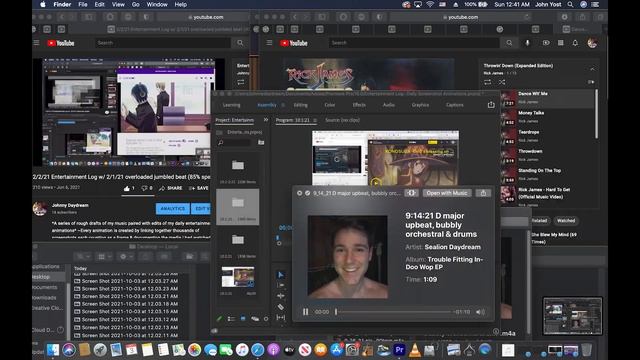Screen dimensions: 640x360
Task: Open Johnny Daydream channel name link
Action: click(70, 205)
